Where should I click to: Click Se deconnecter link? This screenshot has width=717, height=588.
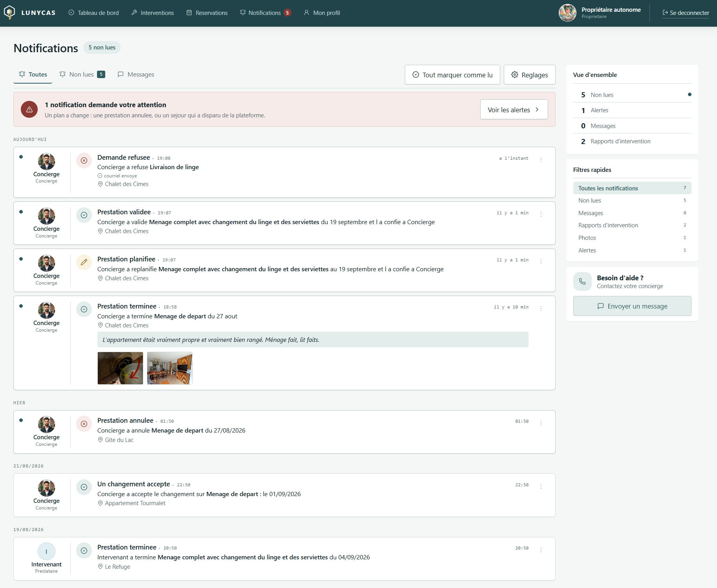(x=686, y=13)
